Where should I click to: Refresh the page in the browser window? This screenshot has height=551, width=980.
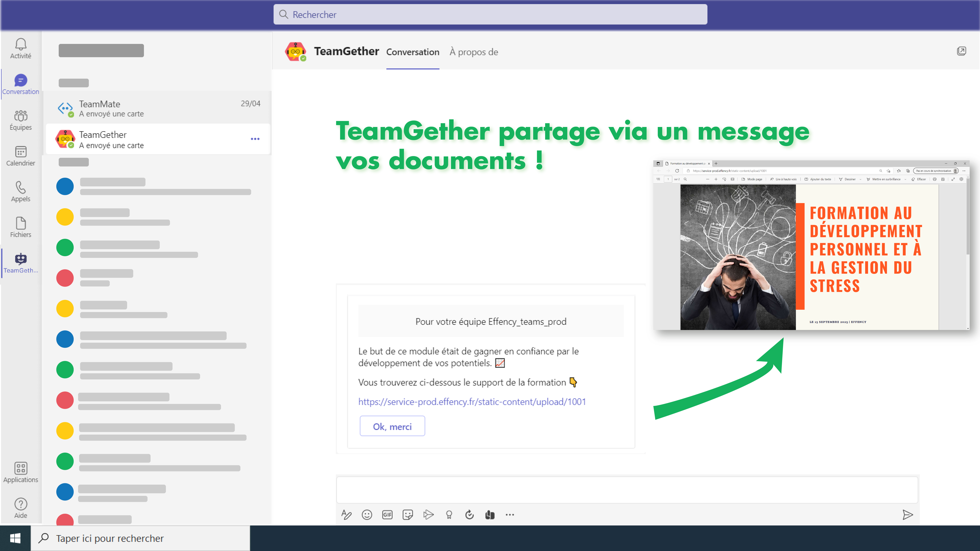677,171
